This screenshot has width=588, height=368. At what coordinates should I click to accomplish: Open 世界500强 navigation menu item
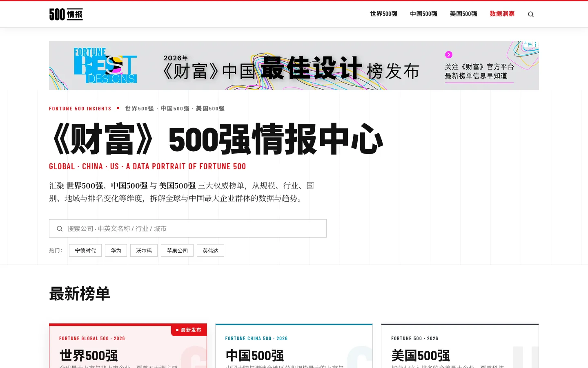click(x=384, y=14)
